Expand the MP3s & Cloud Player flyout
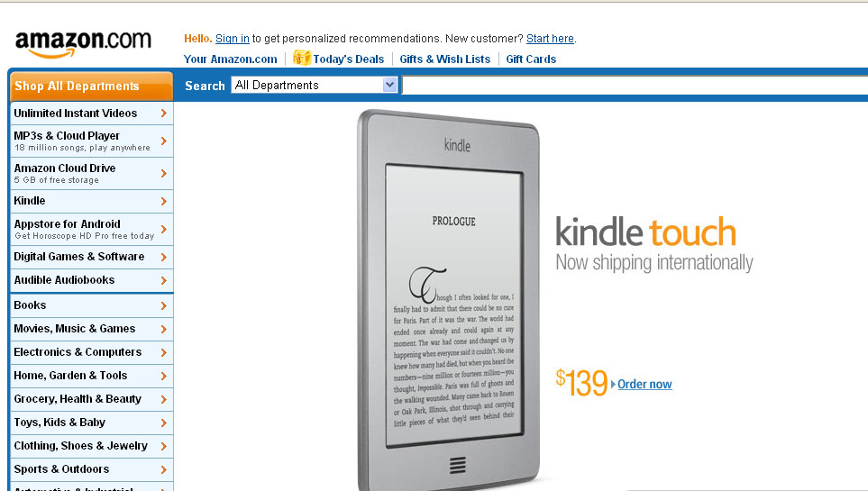This screenshot has width=868, height=491. point(91,141)
